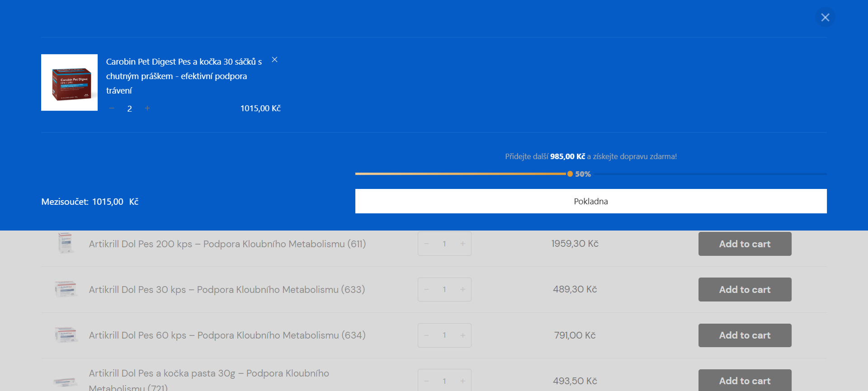
Task: Add Artikrill Dol Pes 200 kps to cart
Action: [x=745, y=244]
